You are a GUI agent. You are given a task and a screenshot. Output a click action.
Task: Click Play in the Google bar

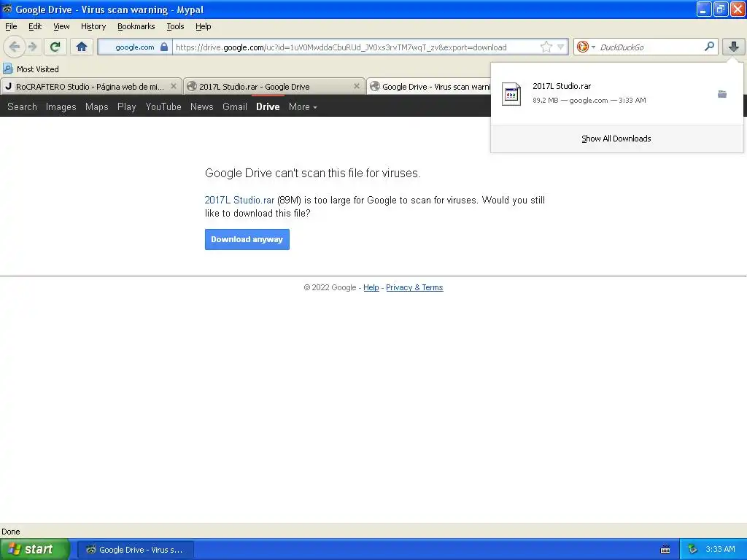[127, 106]
